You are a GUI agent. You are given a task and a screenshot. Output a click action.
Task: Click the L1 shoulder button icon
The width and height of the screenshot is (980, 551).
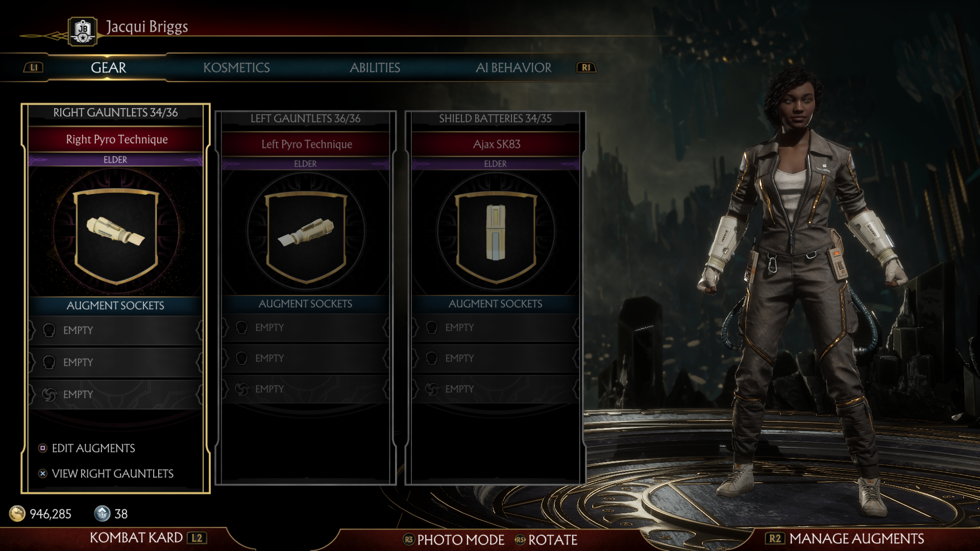34,67
